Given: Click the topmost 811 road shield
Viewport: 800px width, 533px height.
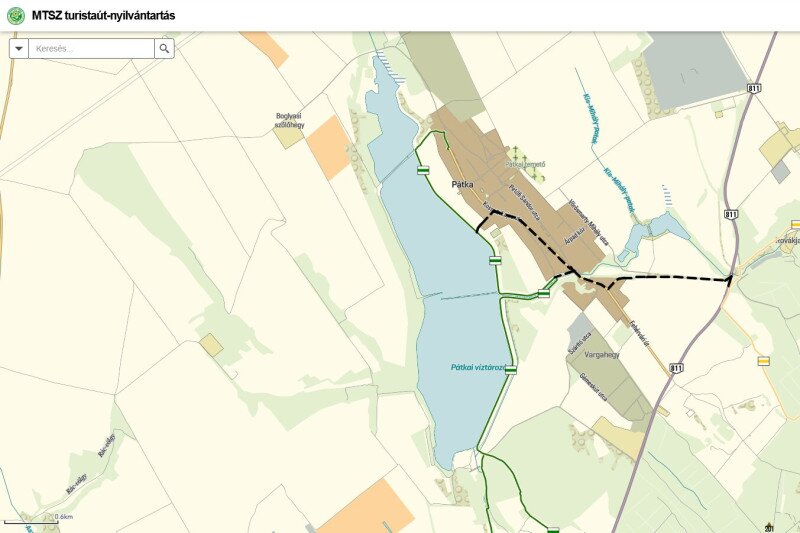Looking at the screenshot, I should [754, 88].
